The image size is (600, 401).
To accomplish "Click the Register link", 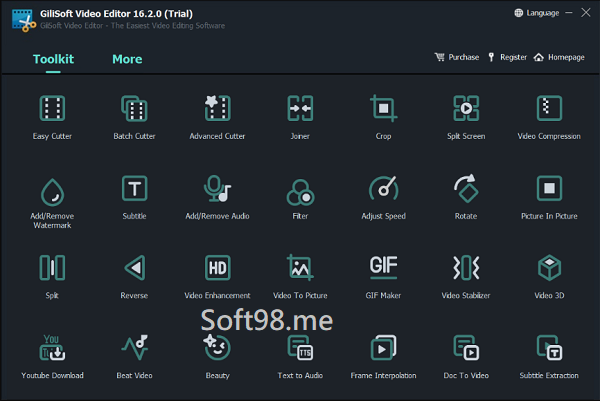I will point(507,57).
